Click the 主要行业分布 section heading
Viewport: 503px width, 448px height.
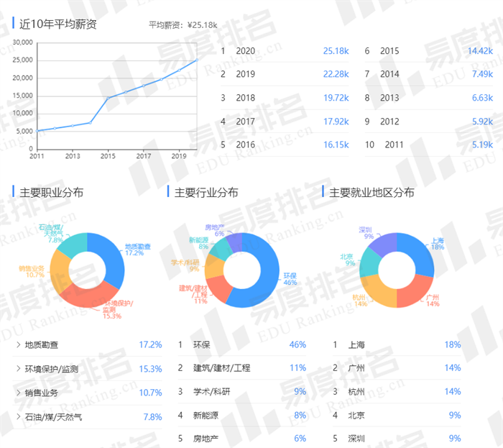point(206,193)
